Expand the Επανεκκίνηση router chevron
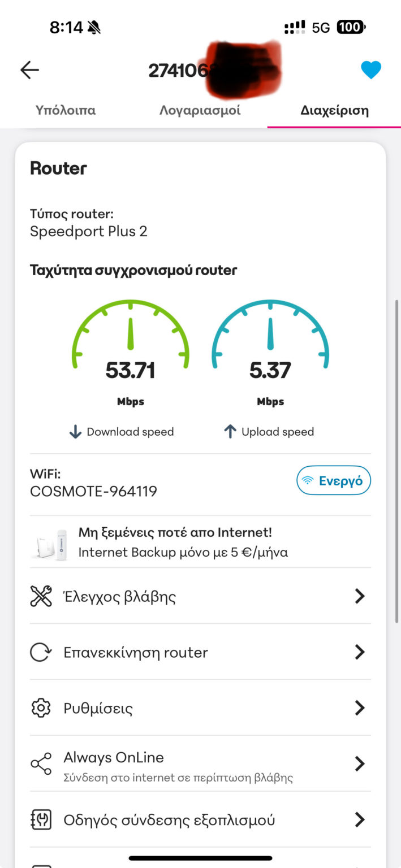Screen dimensions: 401x868 coord(359,652)
